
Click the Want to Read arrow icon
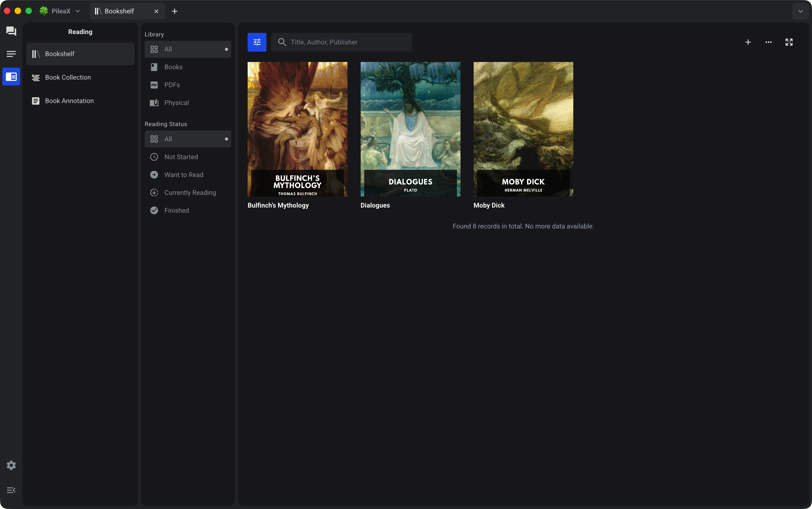coord(154,175)
